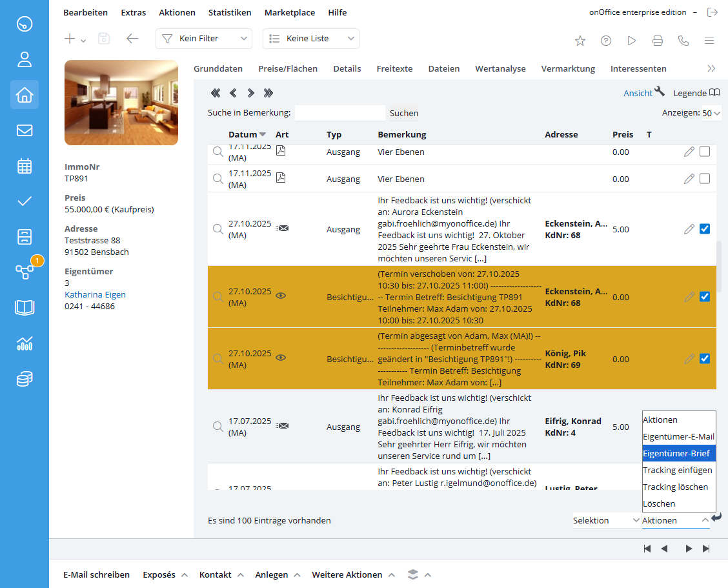The width and height of the screenshot is (728, 588).
Task: Check the first Vier Ebenen row checkbox
Action: 704,152
